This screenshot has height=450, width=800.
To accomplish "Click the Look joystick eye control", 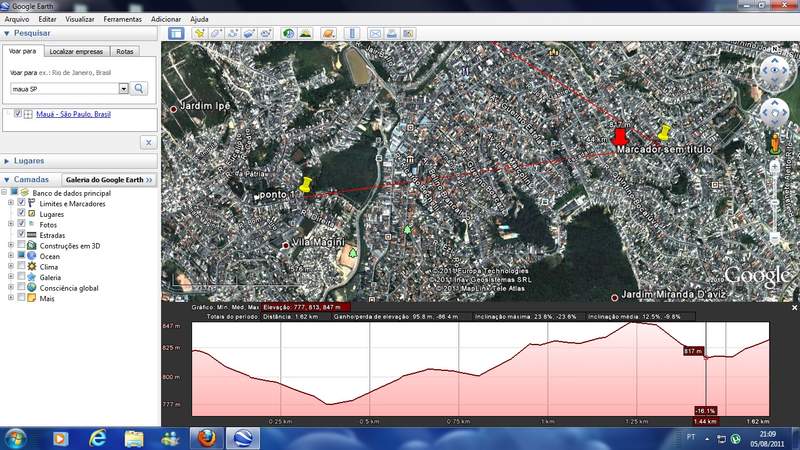I will (x=774, y=70).
